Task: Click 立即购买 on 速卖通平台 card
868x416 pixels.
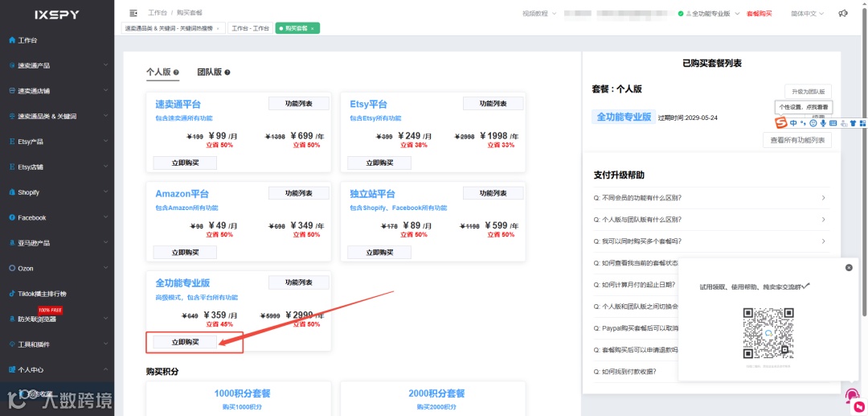Action: tap(185, 163)
